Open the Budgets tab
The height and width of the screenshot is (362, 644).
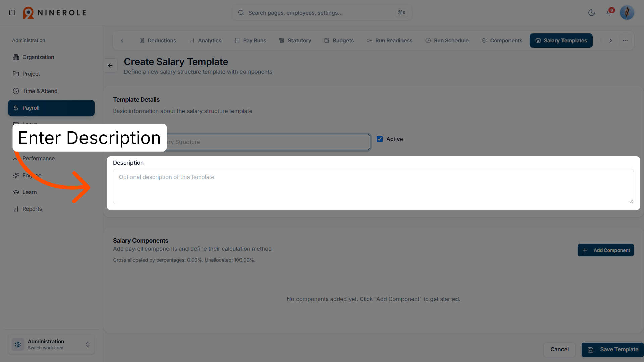coord(339,40)
